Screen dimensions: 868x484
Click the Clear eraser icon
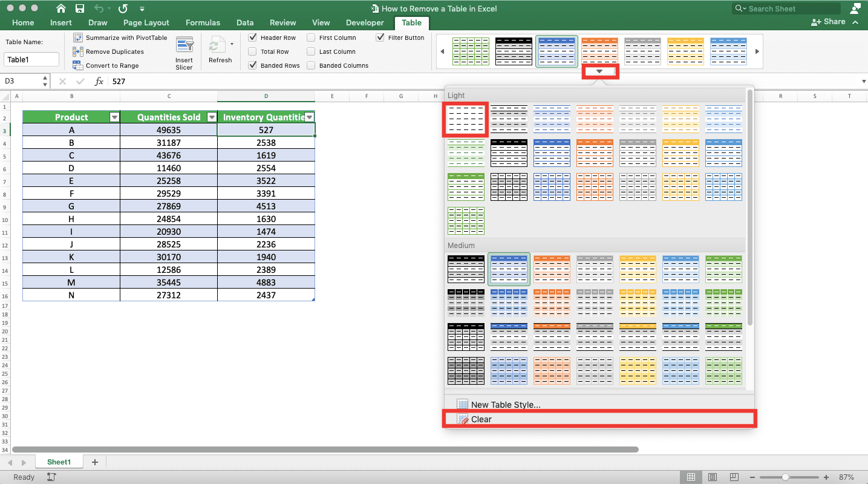[463, 419]
